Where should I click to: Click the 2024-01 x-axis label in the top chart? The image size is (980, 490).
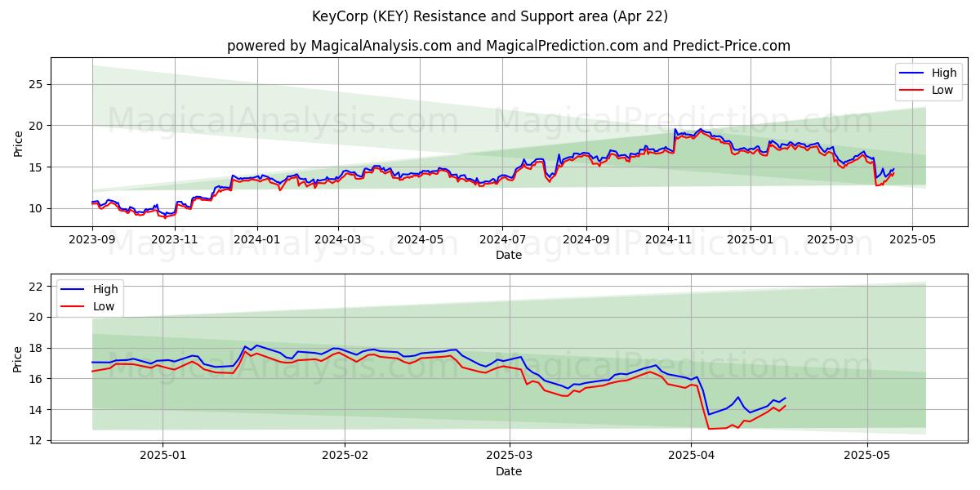258,240
